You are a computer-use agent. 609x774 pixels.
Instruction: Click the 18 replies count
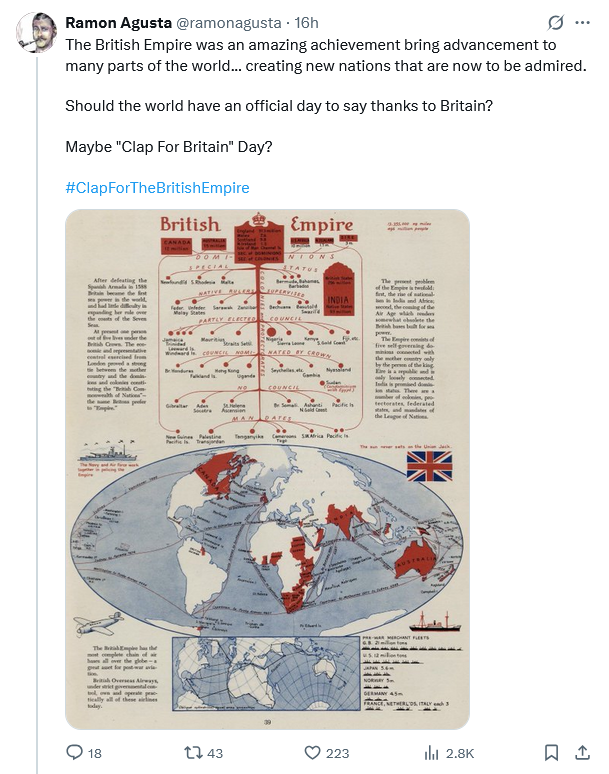95,753
